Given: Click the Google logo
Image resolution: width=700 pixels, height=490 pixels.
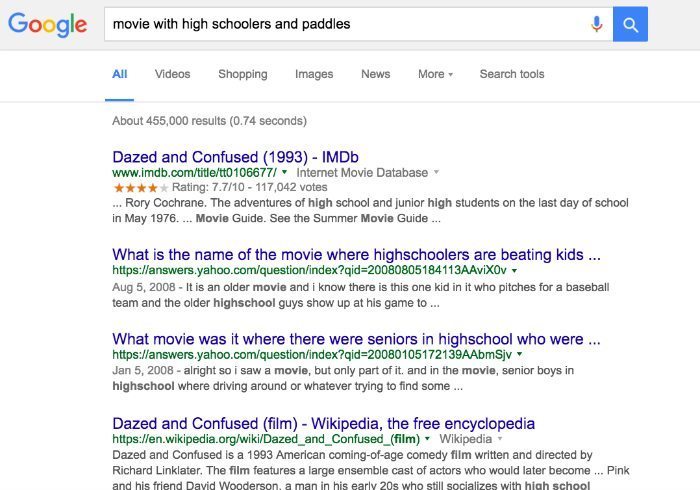Looking at the screenshot, I should pos(47,25).
